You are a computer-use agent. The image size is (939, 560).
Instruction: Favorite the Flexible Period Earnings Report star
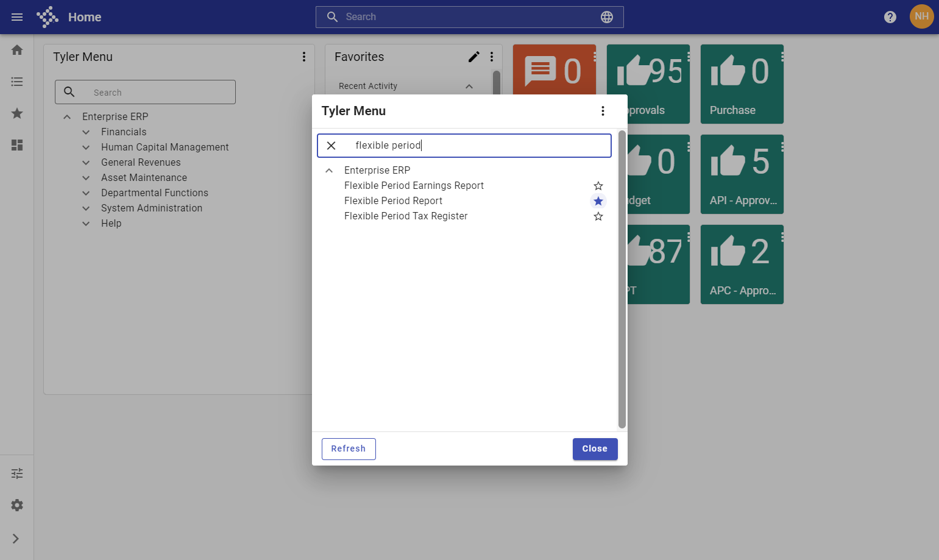click(x=598, y=186)
